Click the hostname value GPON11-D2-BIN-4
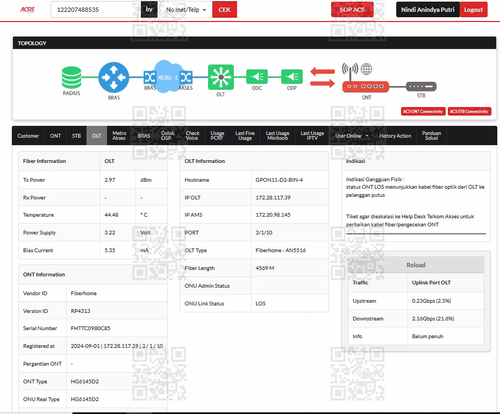Viewport: 500px width, 414px height. 279,180
